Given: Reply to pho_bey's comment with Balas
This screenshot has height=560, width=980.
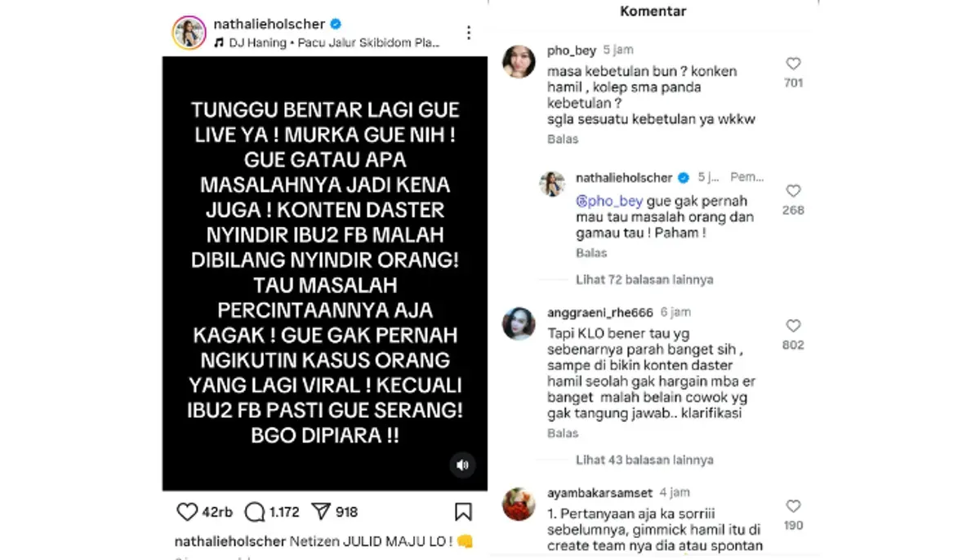Looking at the screenshot, I should (563, 139).
